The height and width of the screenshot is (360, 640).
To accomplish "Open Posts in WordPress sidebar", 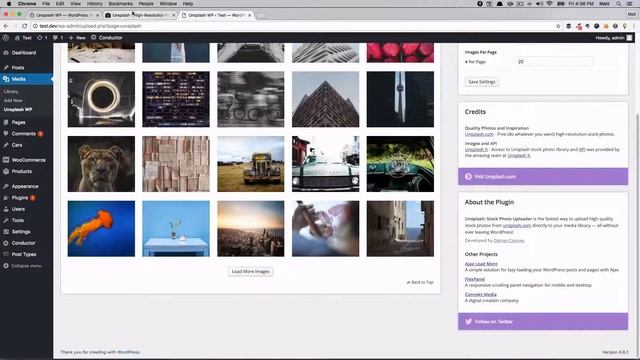I will tap(18, 67).
